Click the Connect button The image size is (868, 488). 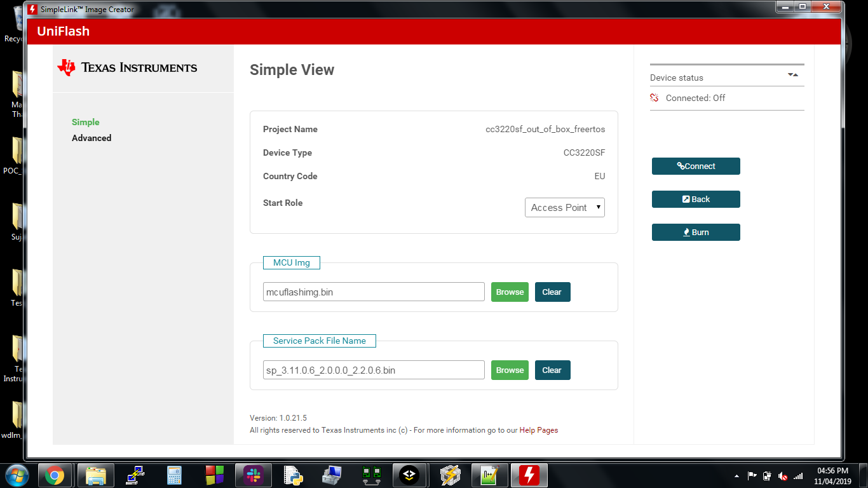click(696, 166)
